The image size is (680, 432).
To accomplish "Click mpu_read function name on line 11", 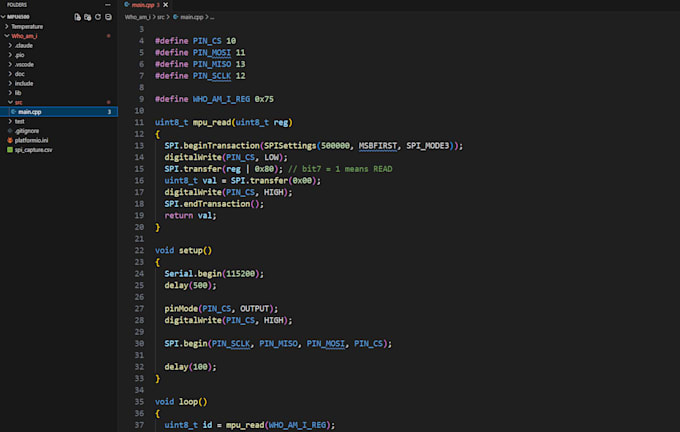I will click(x=212, y=123).
